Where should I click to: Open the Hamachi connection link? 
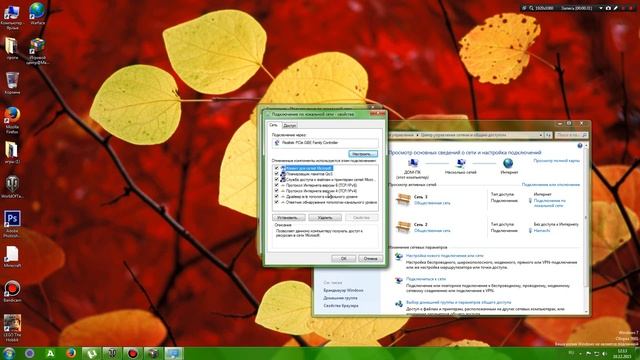[542, 231]
